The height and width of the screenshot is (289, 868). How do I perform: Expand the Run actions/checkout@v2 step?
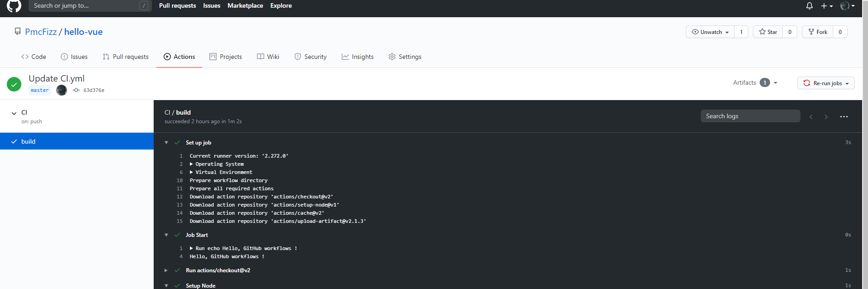166,270
